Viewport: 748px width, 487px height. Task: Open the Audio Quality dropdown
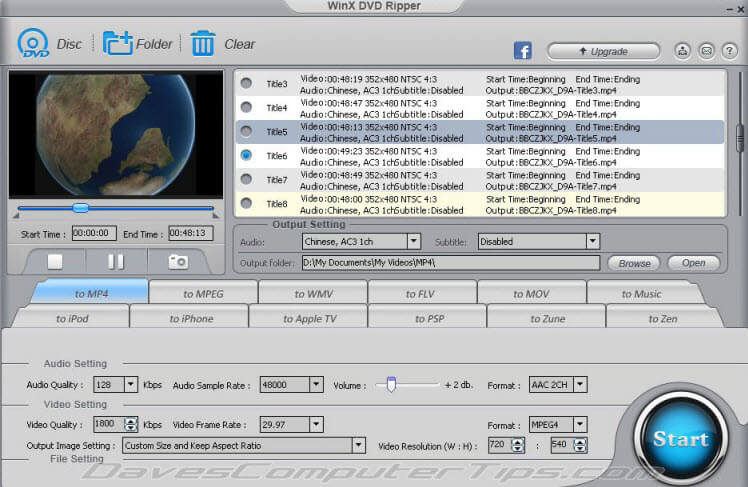pyautogui.click(x=131, y=384)
